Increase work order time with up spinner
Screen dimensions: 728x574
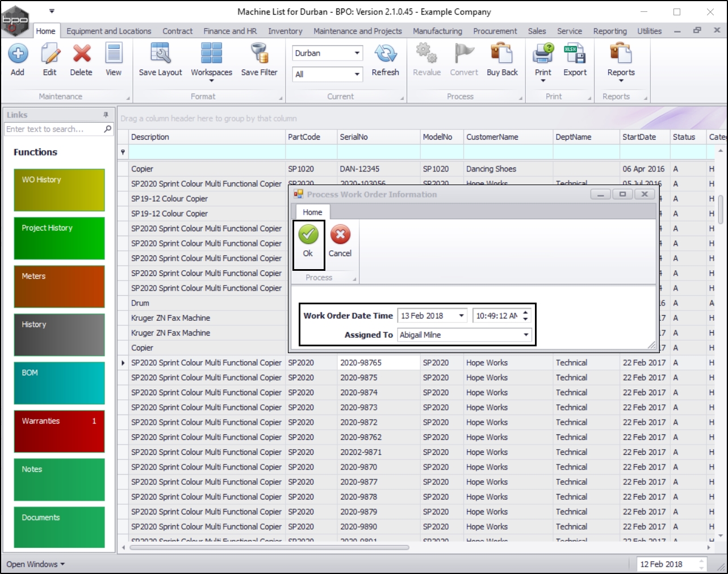coord(526,312)
